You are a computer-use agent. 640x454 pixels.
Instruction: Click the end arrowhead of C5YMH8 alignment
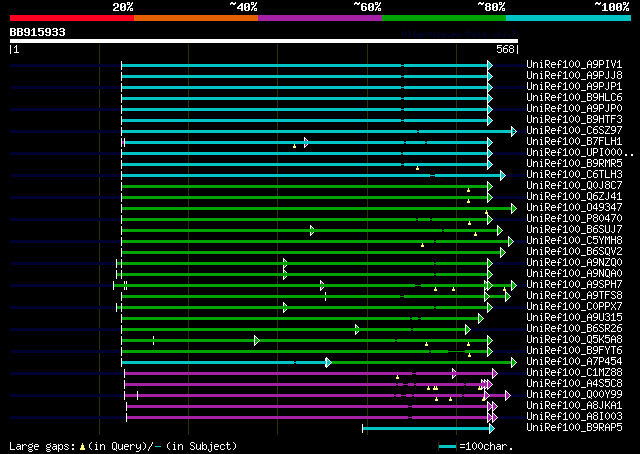click(x=511, y=242)
